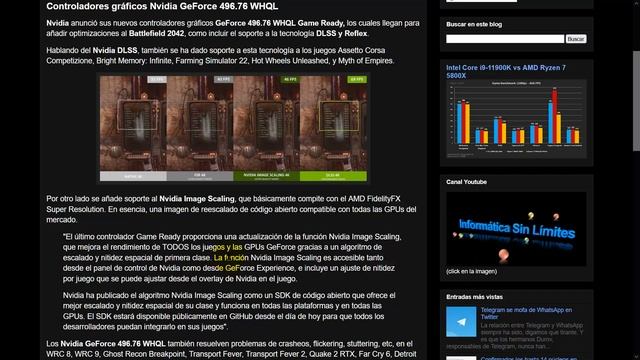Image resolution: width=640 pixels, height=360 pixels.
Task: Click the 'Entradas más vistas' heading
Action: coord(474,297)
